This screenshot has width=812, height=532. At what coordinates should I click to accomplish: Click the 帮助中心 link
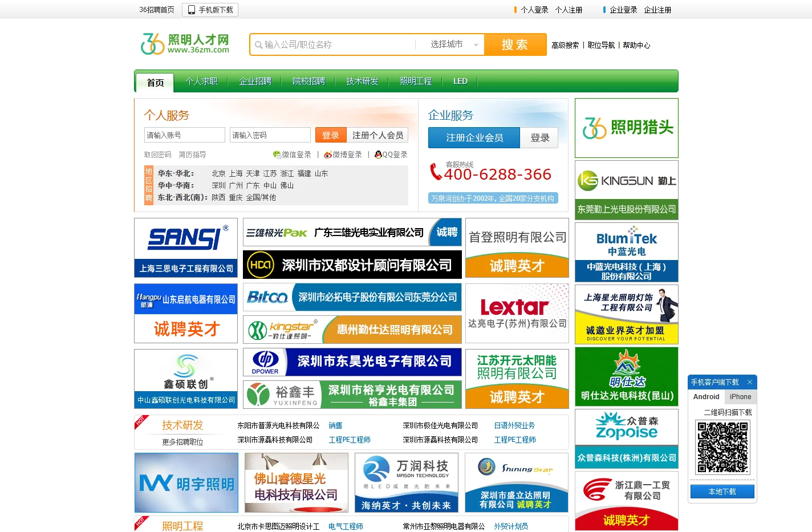pyautogui.click(x=636, y=45)
